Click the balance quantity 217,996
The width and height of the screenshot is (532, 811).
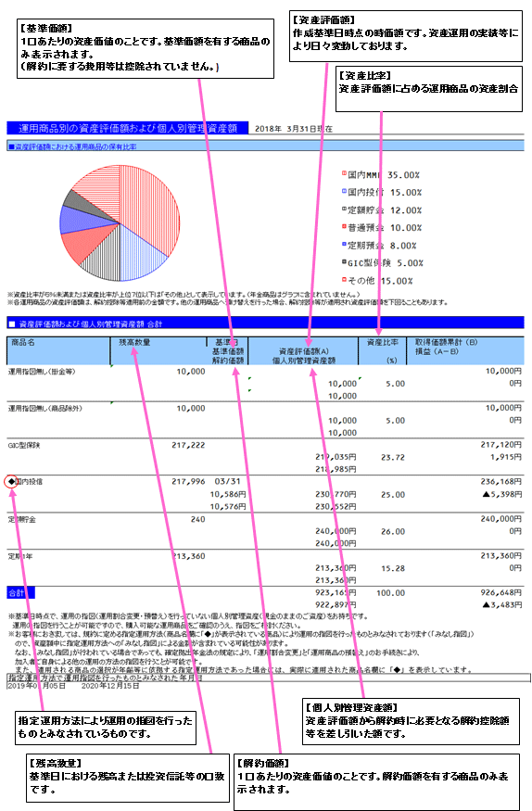[188, 482]
